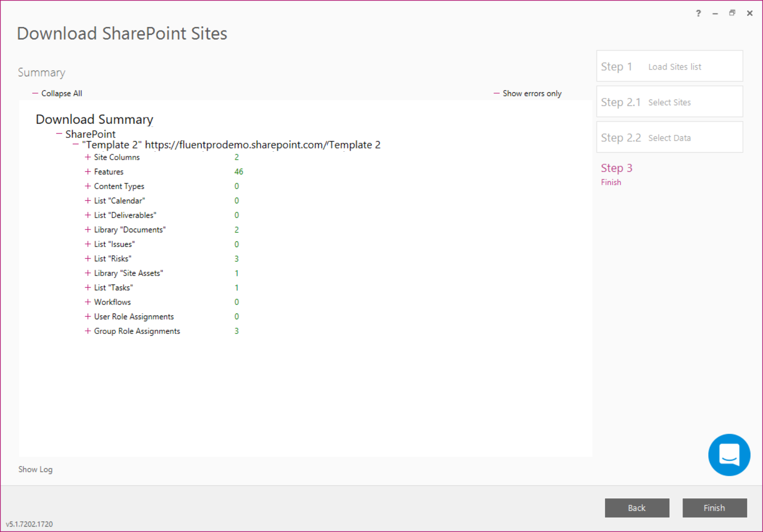Expand the Library "Documents" node
This screenshot has height=532, width=763.
[87, 230]
